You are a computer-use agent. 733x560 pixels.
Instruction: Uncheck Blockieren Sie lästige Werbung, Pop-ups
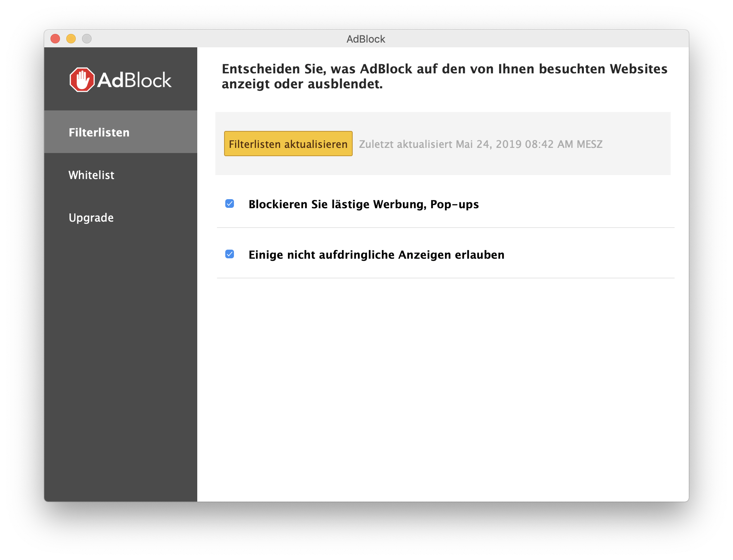[x=230, y=203]
